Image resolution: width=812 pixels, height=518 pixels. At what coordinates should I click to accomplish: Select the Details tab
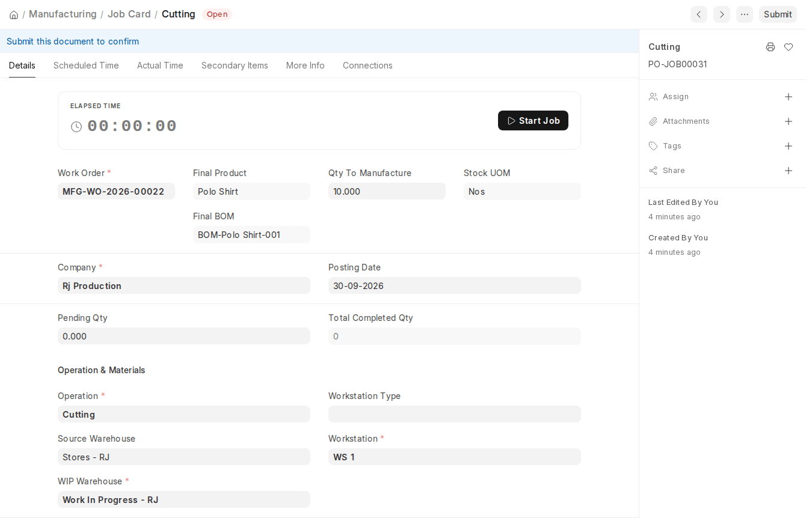click(22, 66)
